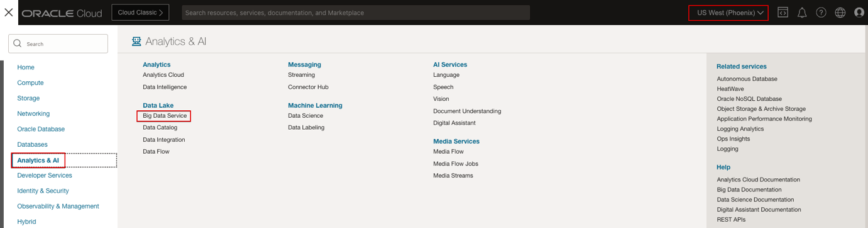Open the Analytics Cloud link
This screenshot has width=868, height=228.
(163, 75)
